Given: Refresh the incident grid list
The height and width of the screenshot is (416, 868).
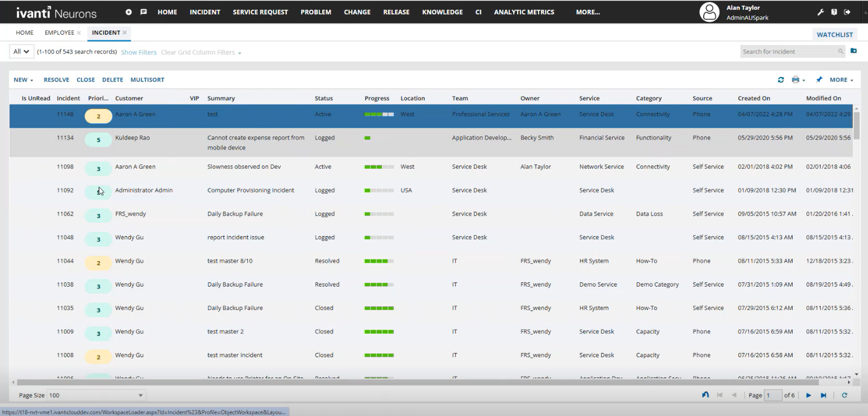Looking at the screenshot, I should (x=781, y=80).
